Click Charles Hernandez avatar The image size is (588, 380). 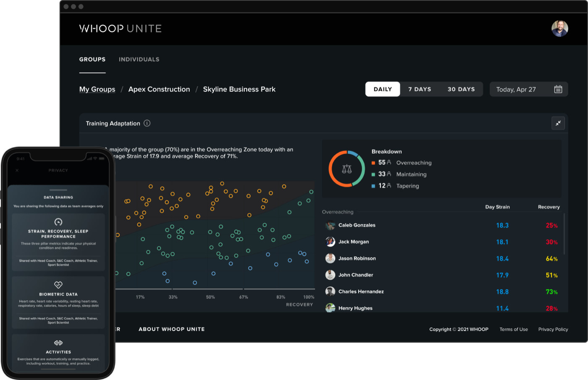(x=330, y=291)
